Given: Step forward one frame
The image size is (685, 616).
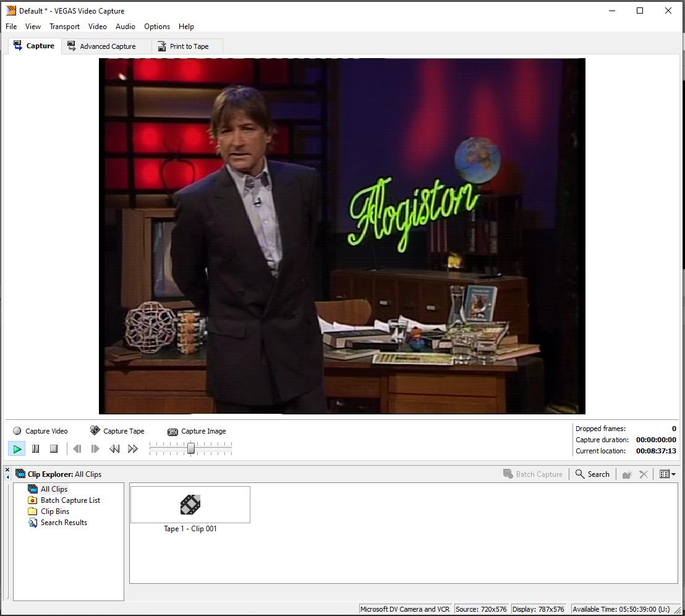Looking at the screenshot, I should pyautogui.click(x=95, y=449).
